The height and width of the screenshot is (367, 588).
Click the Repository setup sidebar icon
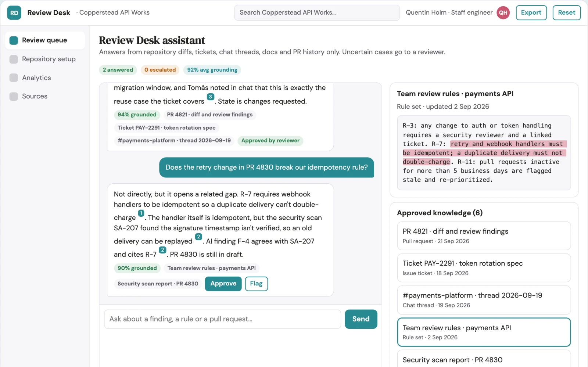tap(14, 59)
